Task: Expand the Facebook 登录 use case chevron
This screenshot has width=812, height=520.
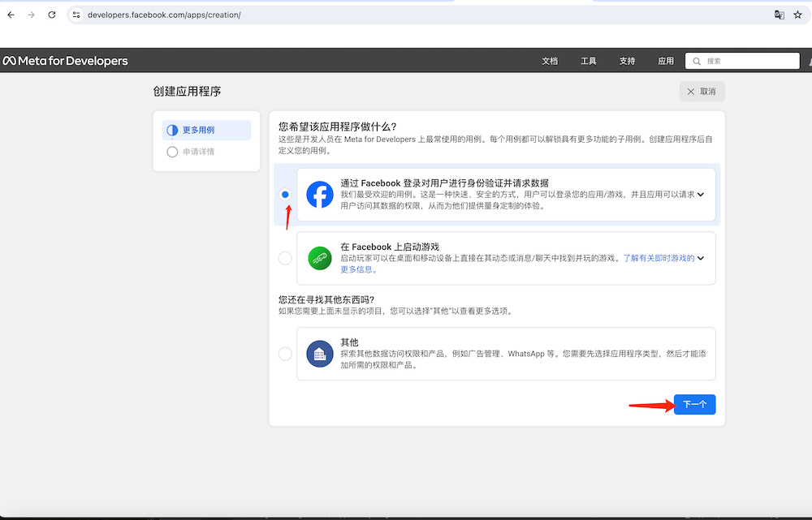Action: pyautogui.click(x=701, y=195)
